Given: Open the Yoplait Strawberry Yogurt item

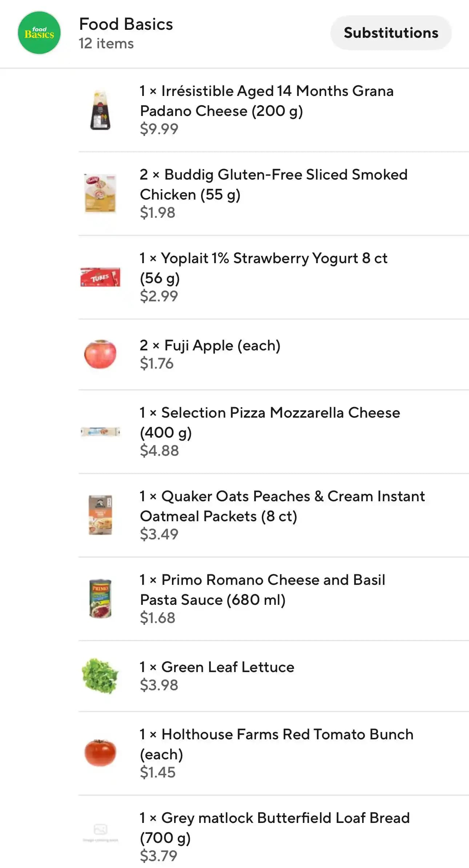Looking at the screenshot, I should (x=263, y=268).
